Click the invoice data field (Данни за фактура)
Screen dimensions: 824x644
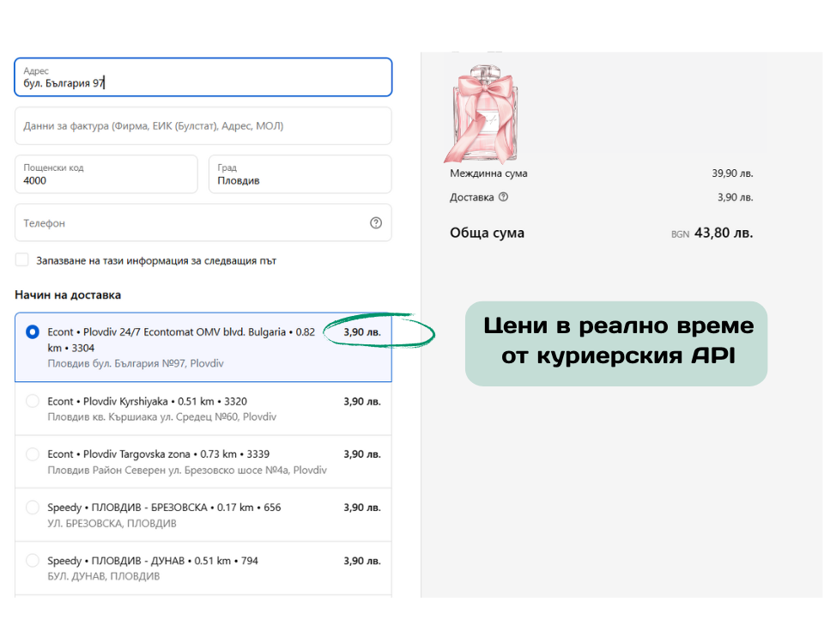[203, 126]
